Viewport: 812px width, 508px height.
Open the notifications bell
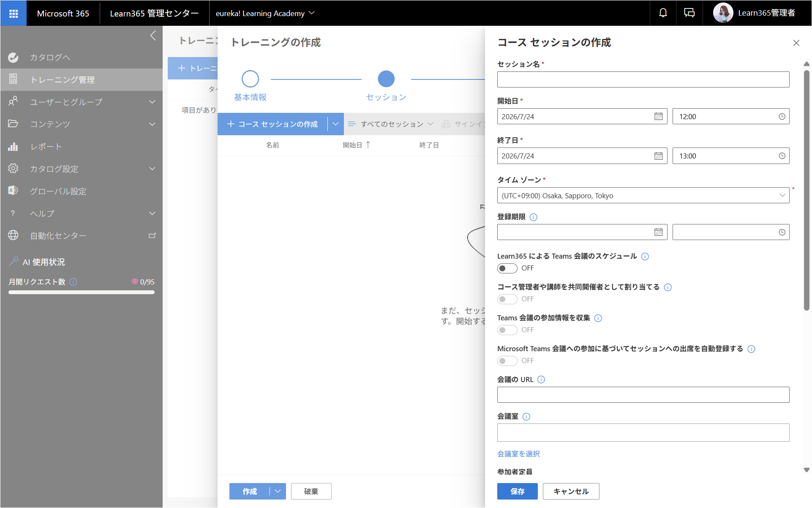point(663,13)
